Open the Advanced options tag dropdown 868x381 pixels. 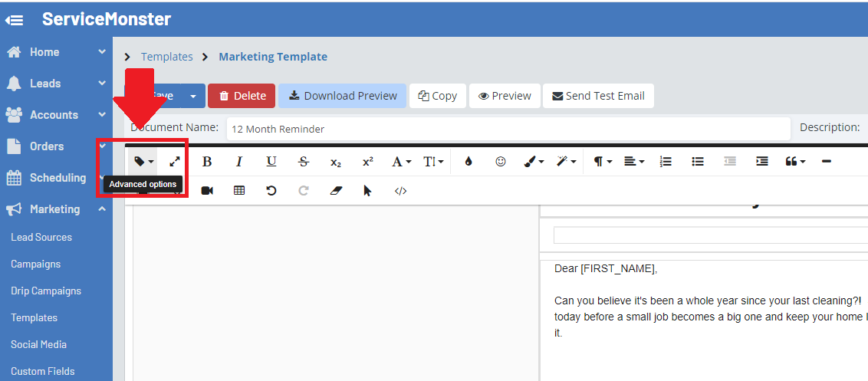coord(143,162)
